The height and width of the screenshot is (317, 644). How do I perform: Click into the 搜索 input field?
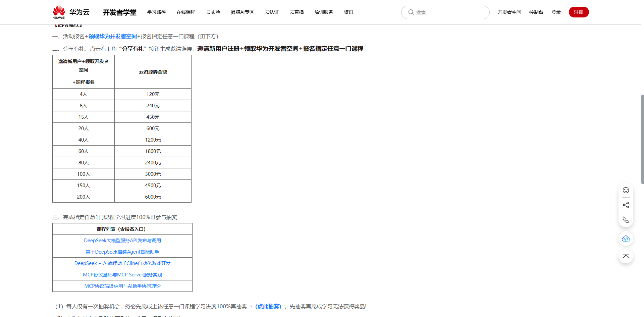tap(449, 12)
